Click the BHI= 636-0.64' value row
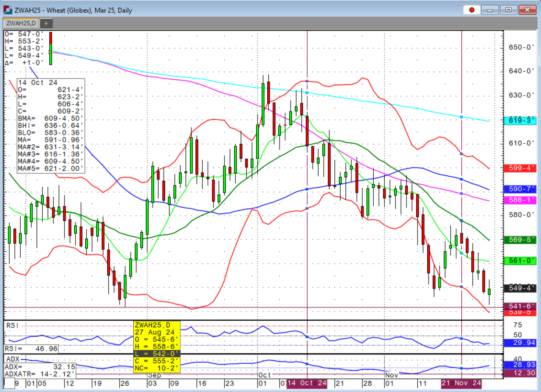The height and width of the screenshot is (392, 541). tap(51, 126)
